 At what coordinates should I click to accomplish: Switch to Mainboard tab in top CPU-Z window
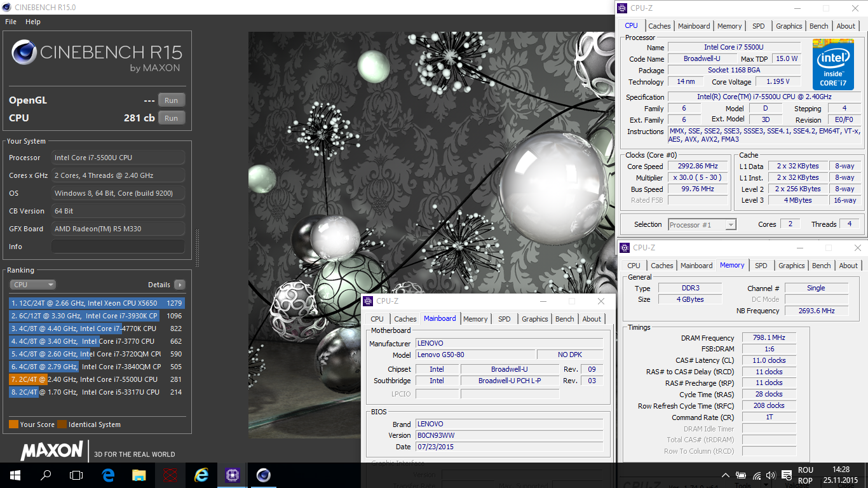(x=694, y=26)
